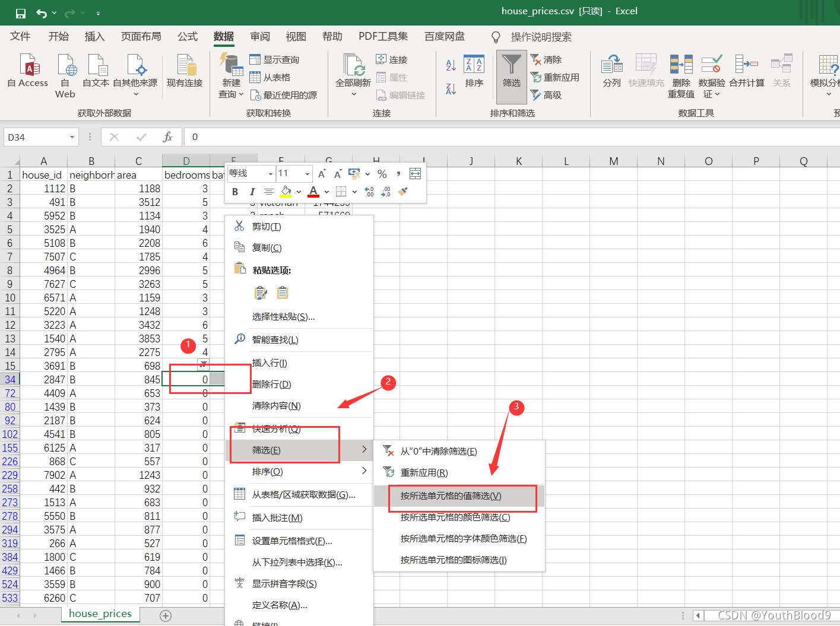Click the Undo arrow icon
Viewport: 840px width, 626px height.
42,13
